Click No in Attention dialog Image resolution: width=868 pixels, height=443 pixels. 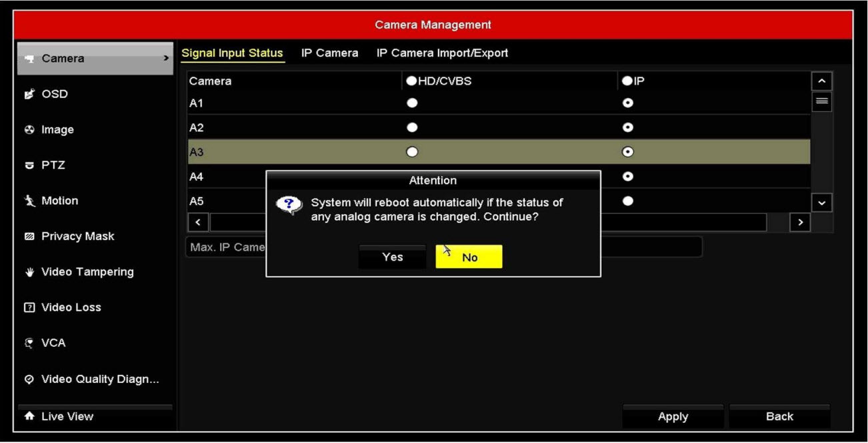point(469,258)
